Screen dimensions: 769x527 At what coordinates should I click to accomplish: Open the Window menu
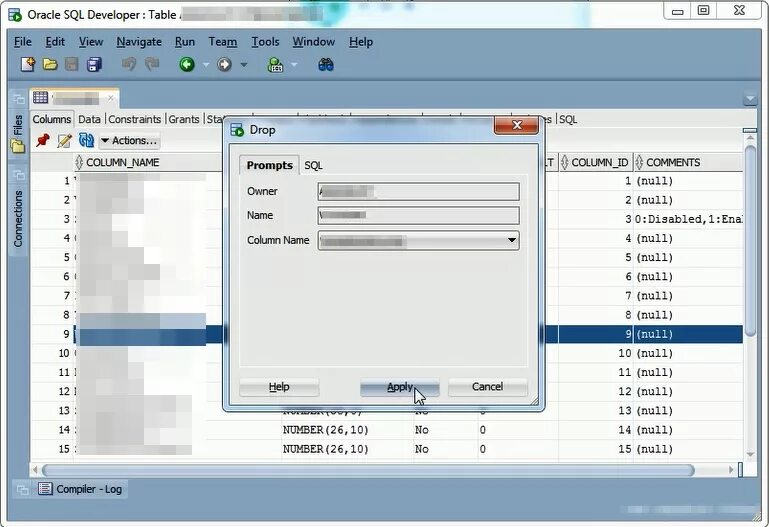click(x=313, y=42)
